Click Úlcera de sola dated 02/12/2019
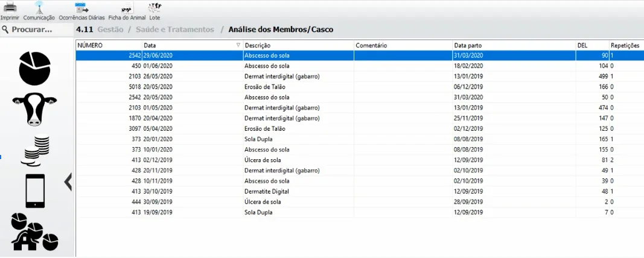Image resolution: width=644 pixels, height=258 pixels. click(x=263, y=160)
